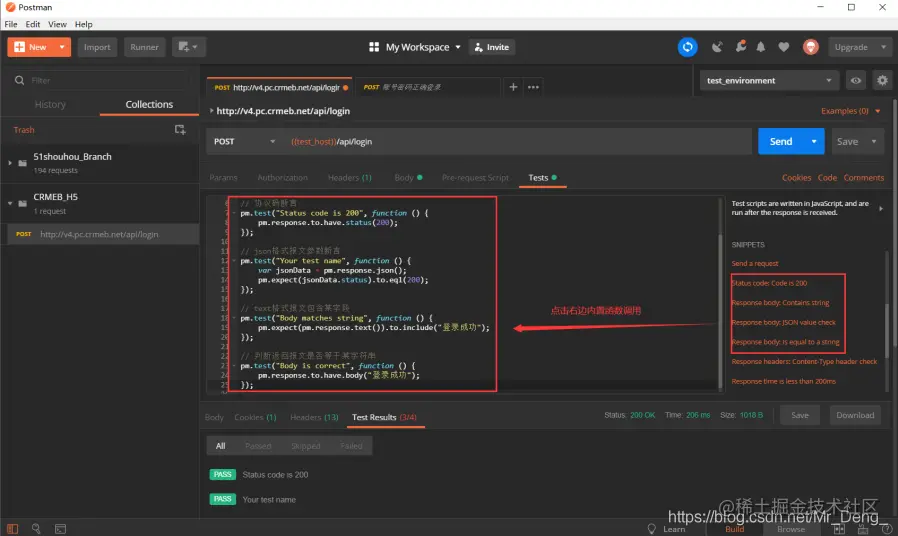Switch to the History tab
The height and width of the screenshot is (536, 898).
click(x=50, y=104)
